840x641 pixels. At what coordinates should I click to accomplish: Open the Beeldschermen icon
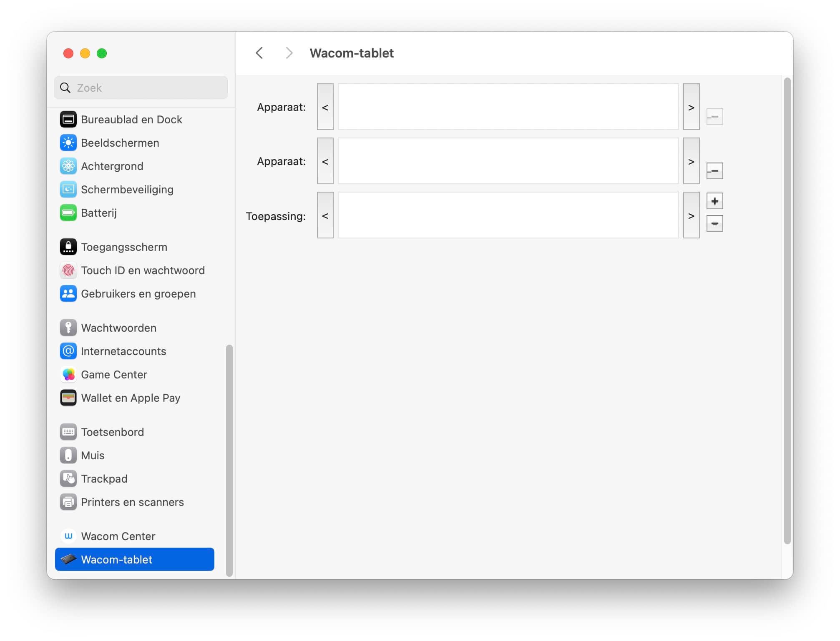click(x=68, y=143)
